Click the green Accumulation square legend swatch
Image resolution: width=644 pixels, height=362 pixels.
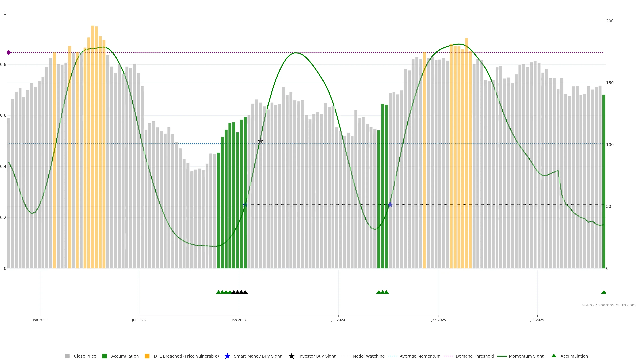(104, 356)
